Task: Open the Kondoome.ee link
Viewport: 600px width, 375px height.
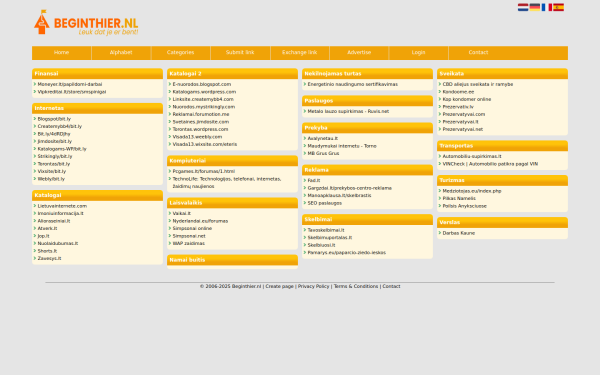Action: tap(458, 92)
